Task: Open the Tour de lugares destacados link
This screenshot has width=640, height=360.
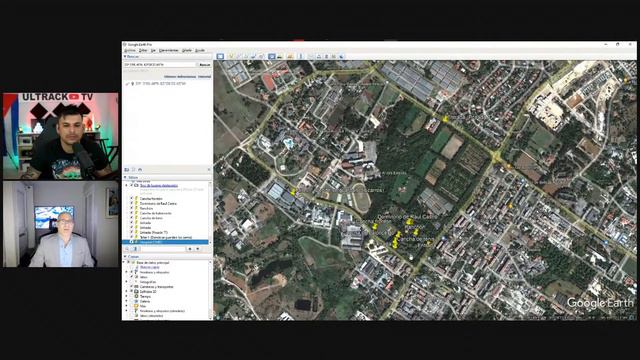Action: coord(159,185)
